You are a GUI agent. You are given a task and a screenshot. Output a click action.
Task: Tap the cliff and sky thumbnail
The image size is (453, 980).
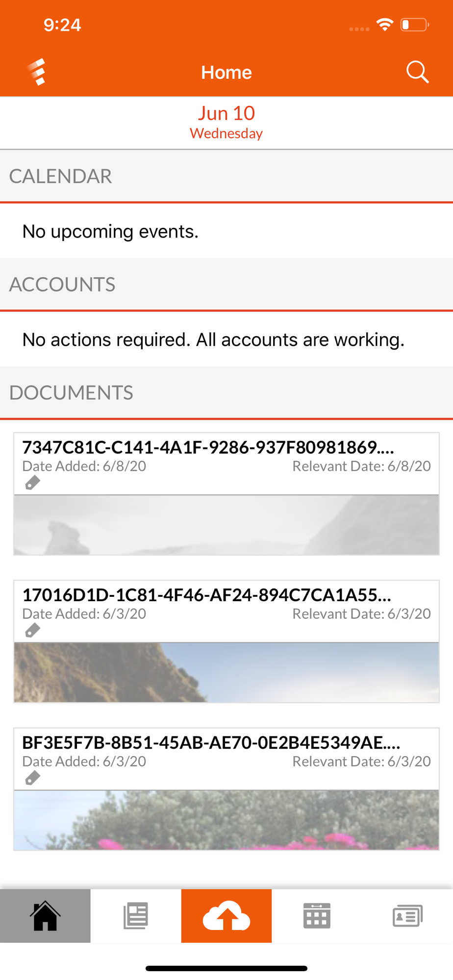[226, 672]
